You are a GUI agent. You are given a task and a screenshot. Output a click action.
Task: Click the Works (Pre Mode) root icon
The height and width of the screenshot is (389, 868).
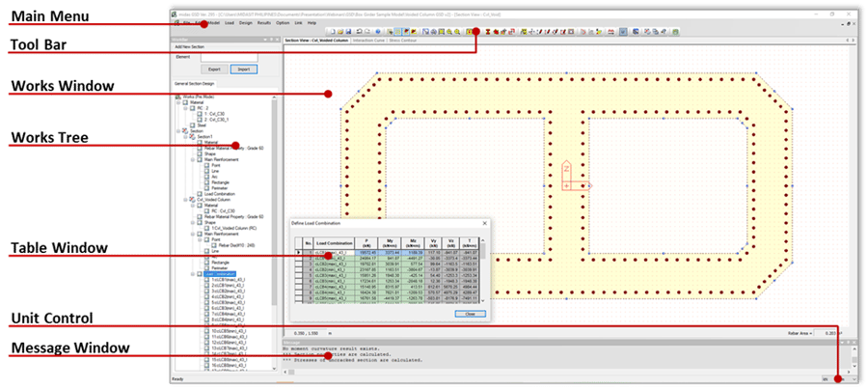pos(177,97)
